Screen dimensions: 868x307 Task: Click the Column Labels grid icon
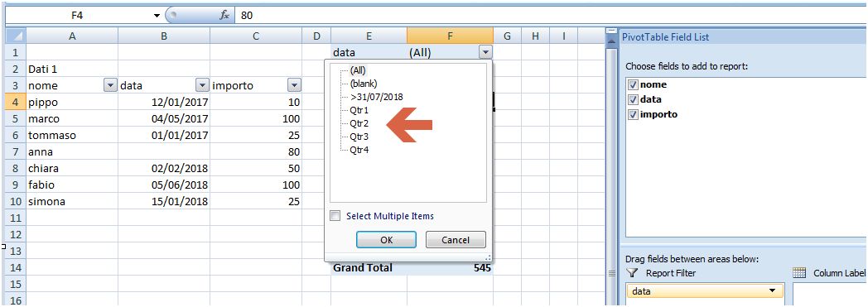(x=798, y=273)
